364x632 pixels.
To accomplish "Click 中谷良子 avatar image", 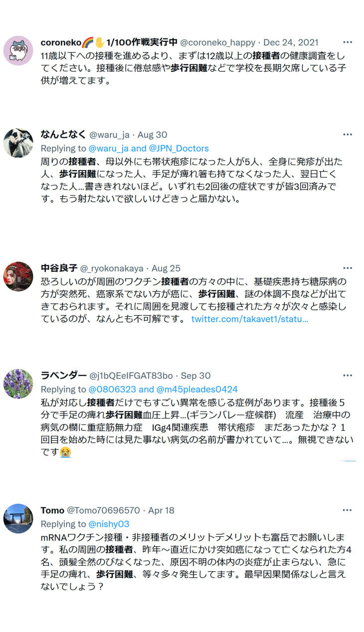I will coord(18,276).
